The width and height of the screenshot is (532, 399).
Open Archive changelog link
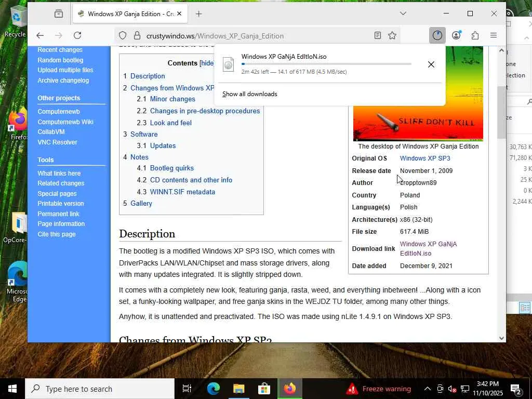click(x=63, y=81)
